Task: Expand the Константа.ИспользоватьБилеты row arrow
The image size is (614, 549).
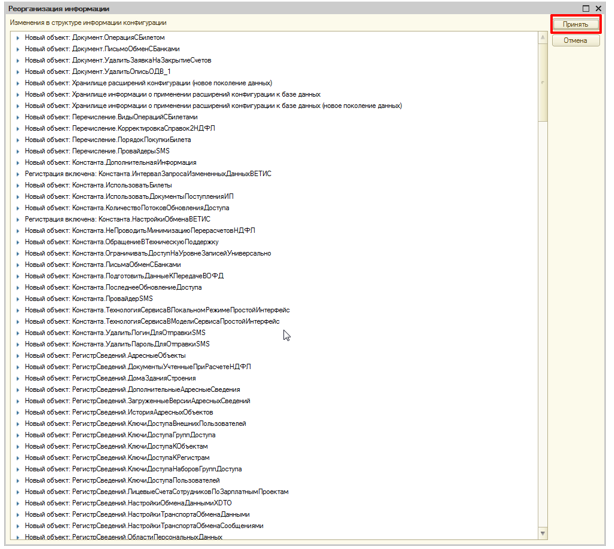Action: point(19,184)
